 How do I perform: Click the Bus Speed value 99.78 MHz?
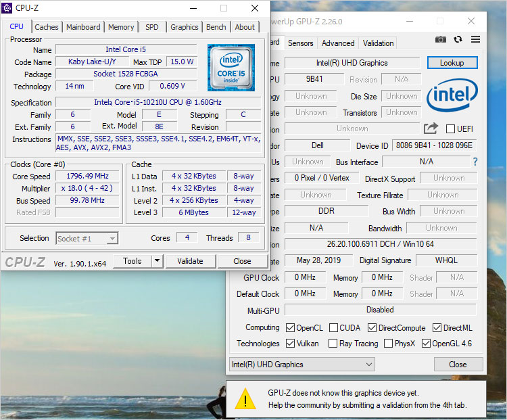point(87,200)
